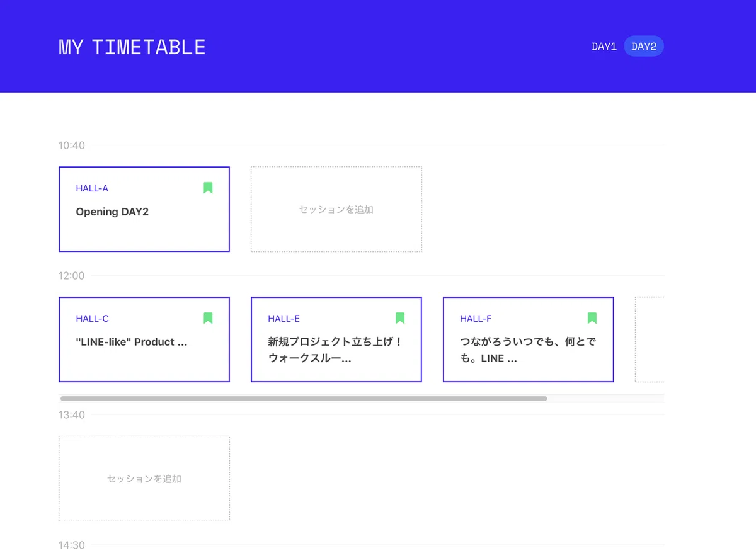Open the "LINE-like" Product session
The image size is (756, 558).
[x=144, y=339]
